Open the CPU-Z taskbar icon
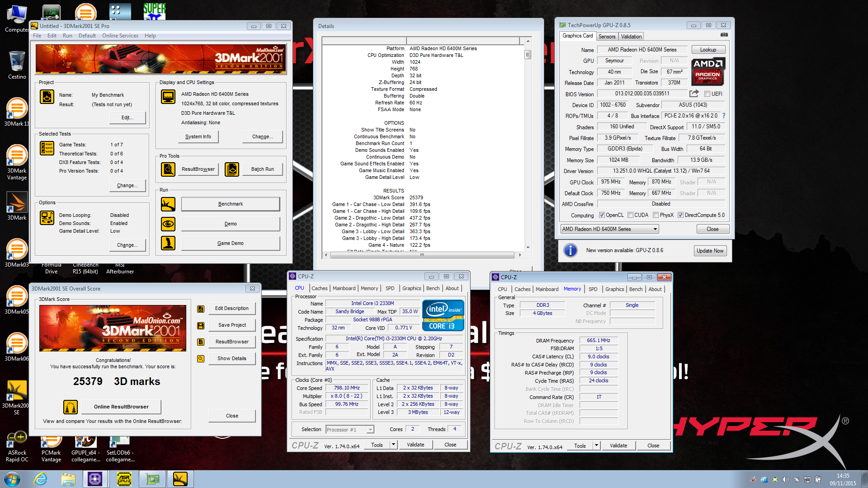 point(95,479)
